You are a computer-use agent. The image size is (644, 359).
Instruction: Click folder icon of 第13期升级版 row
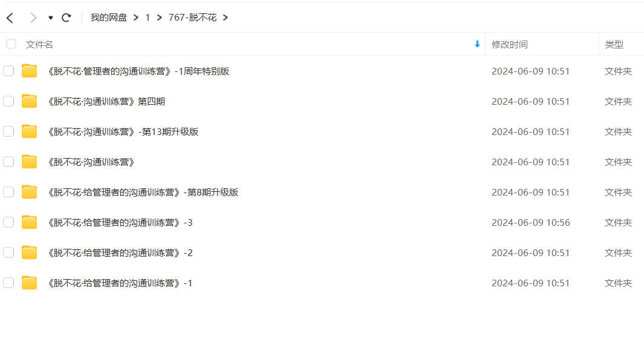pyautogui.click(x=29, y=131)
